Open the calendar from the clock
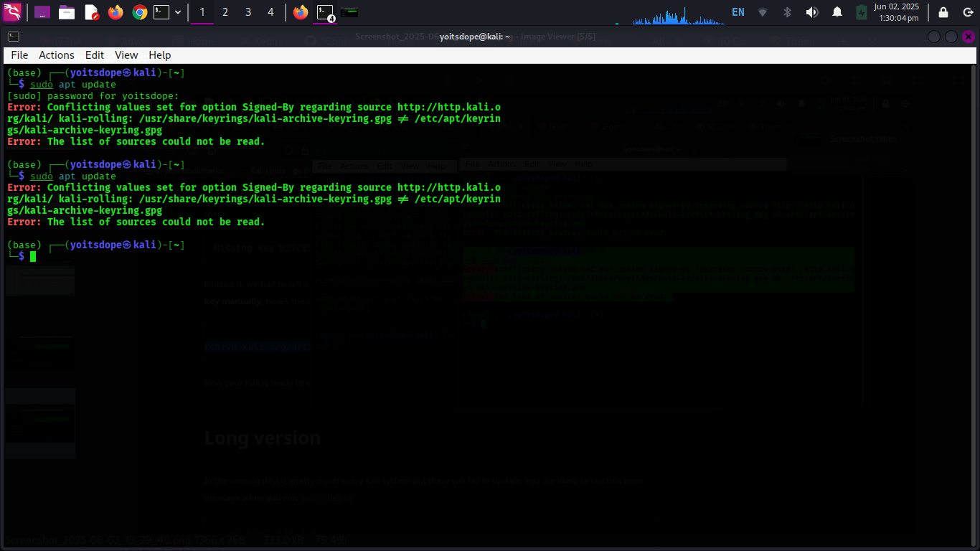This screenshot has width=980, height=551. pyautogui.click(x=897, y=12)
